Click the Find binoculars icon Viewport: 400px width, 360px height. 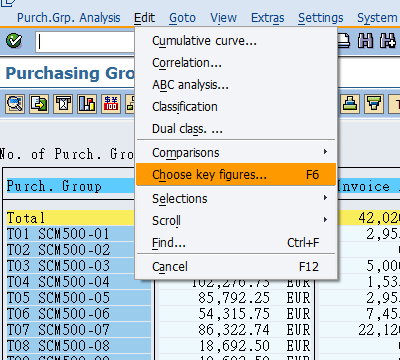coord(365,41)
